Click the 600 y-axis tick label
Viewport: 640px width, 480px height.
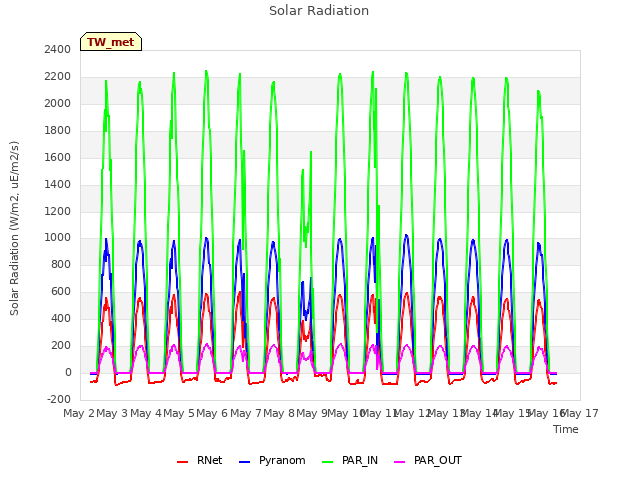(61, 291)
